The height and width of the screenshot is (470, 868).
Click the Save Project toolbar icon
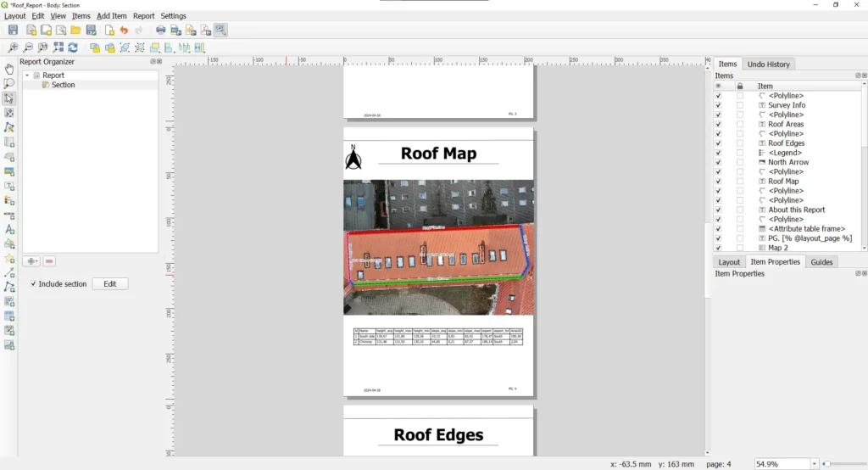click(x=13, y=30)
